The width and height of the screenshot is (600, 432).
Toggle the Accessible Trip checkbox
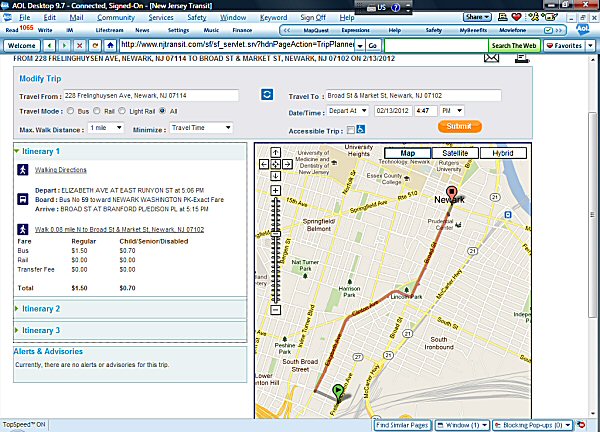(x=351, y=130)
